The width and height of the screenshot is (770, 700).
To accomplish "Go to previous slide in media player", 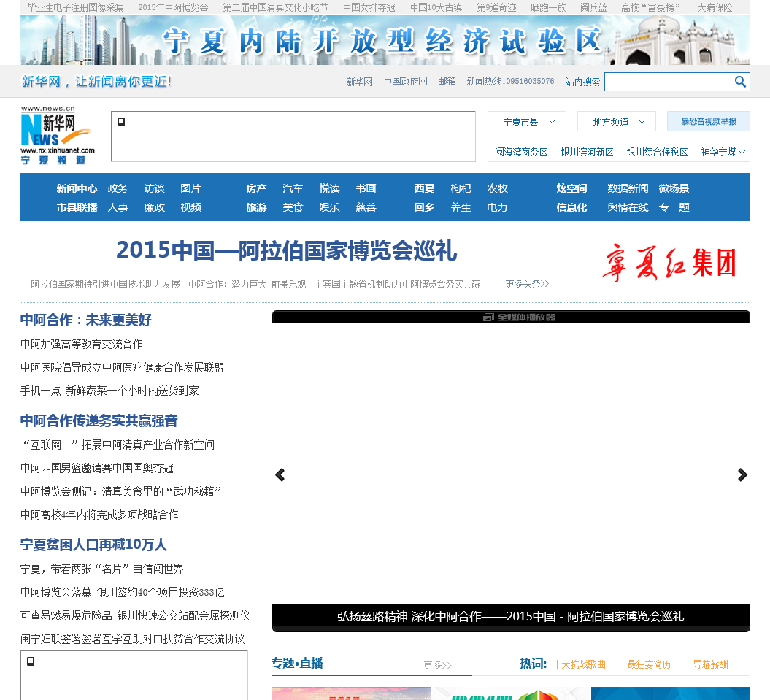I will 280,474.
